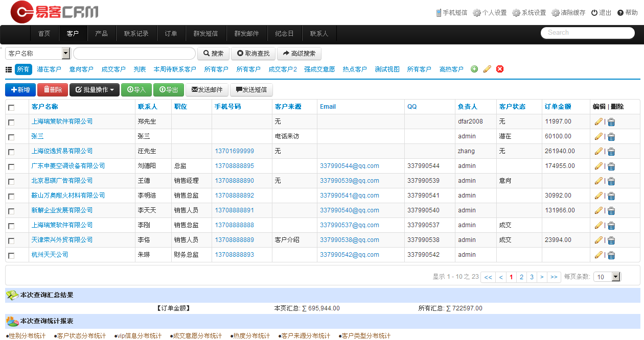Open 群发短信 navigation tab
644x340 pixels.
pyautogui.click(x=205, y=34)
